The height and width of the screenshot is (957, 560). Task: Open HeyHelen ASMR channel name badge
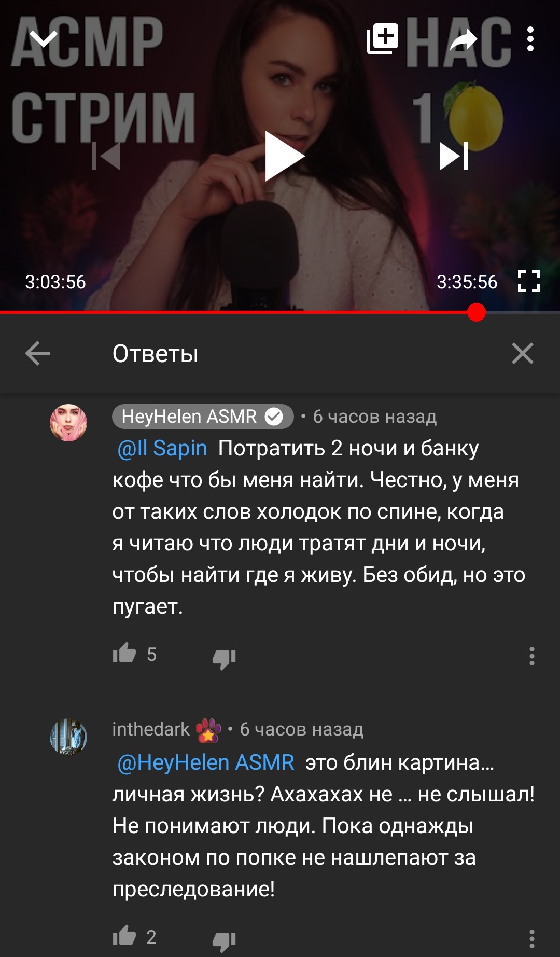pos(203,417)
